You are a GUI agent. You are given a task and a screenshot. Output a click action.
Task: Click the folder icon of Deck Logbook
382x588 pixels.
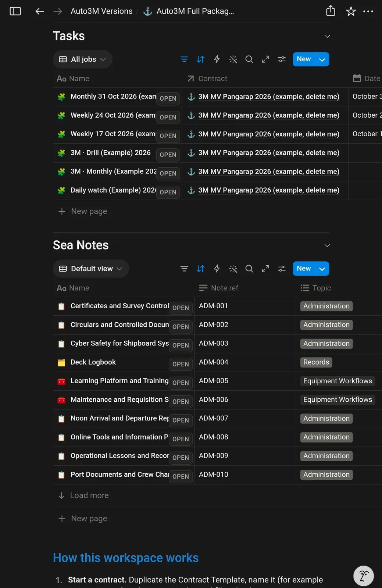pyautogui.click(x=61, y=362)
